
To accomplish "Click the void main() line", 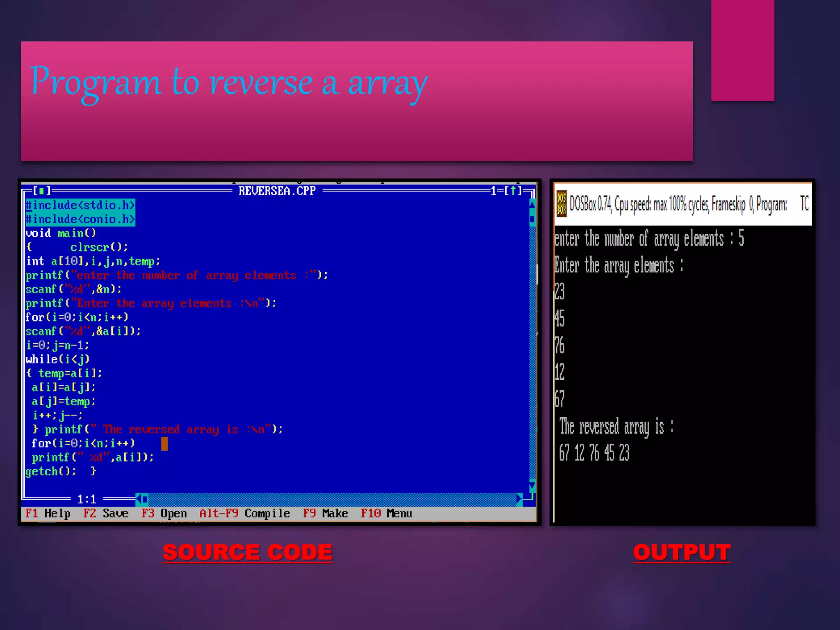I will [61, 233].
